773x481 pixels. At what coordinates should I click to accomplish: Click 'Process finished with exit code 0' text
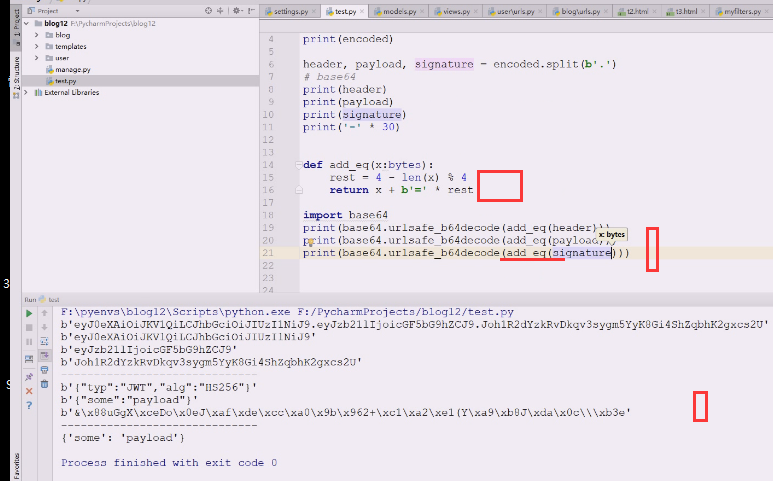(169, 463)
